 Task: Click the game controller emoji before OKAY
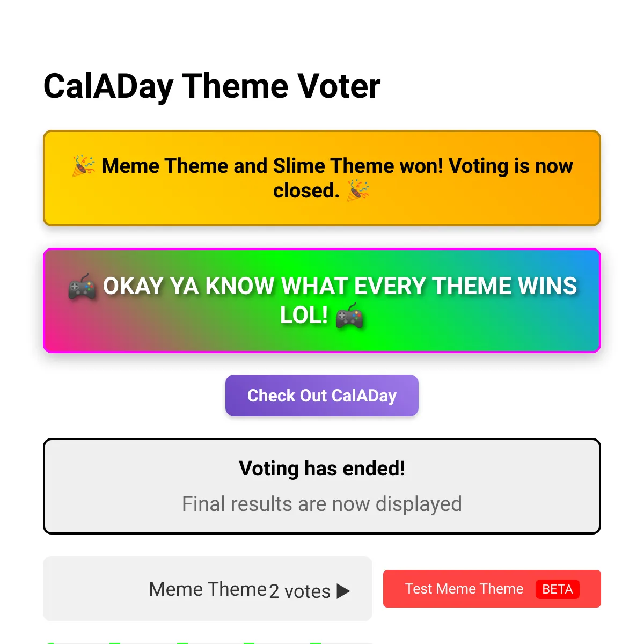tap(82, 287)
